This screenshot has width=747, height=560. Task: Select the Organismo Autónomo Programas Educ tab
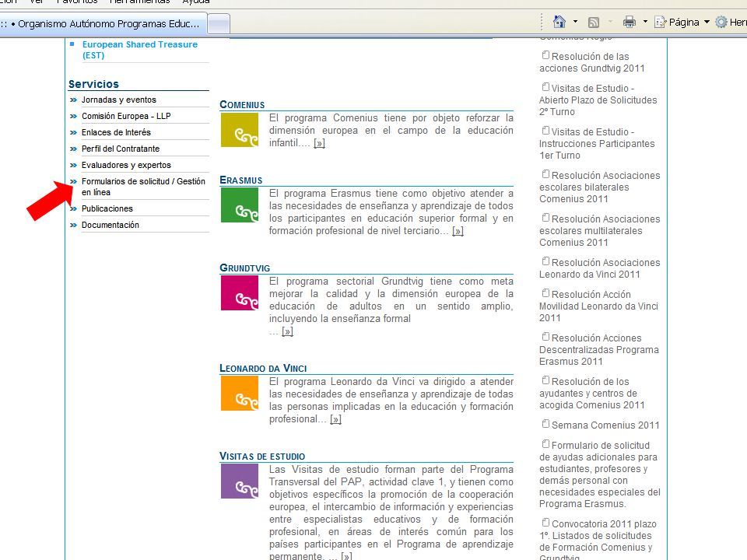pos(103,24)
